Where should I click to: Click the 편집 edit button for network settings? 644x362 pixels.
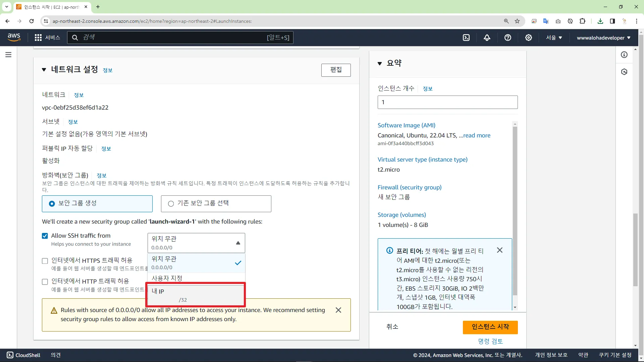coord(336,70)
